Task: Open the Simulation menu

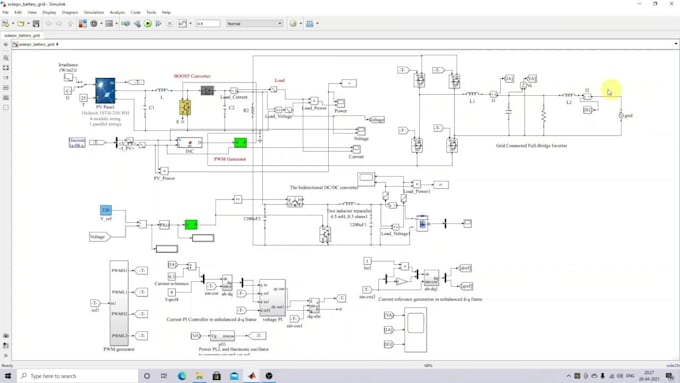Action: click(94, 12)
